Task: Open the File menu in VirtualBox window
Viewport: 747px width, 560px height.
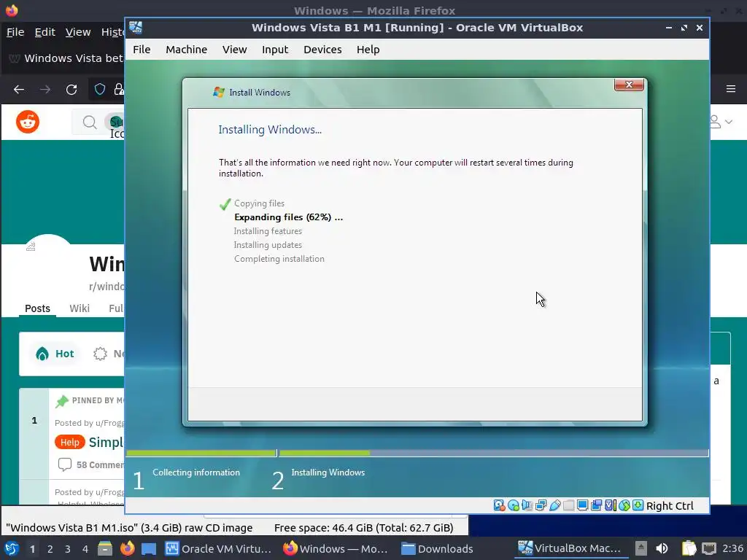Action: pos(142,50)
